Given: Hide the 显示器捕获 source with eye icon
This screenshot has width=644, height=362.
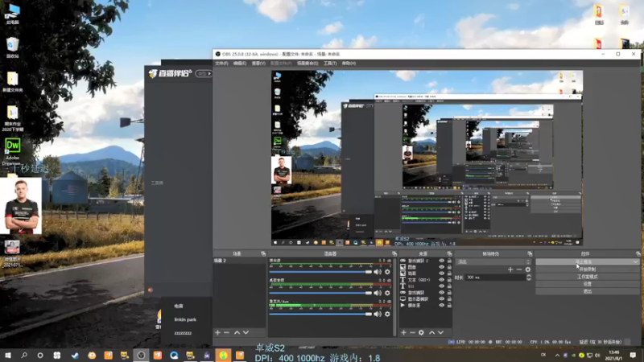Looking at the screenshot, I should (x=441, y=298).
